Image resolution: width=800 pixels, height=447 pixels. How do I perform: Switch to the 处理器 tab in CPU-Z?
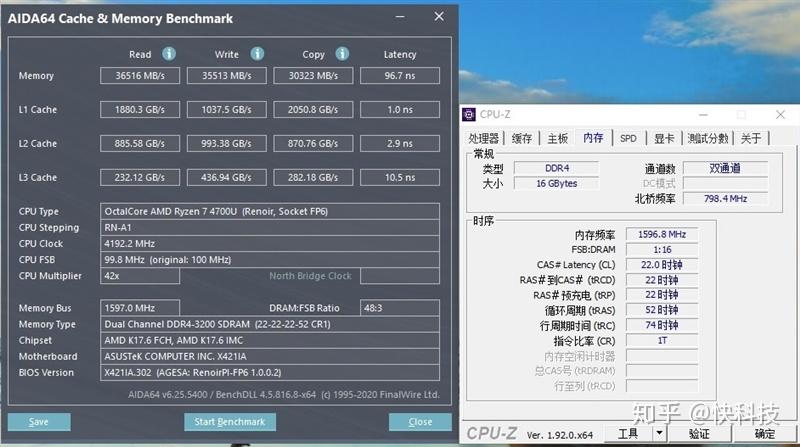point(483,138)
